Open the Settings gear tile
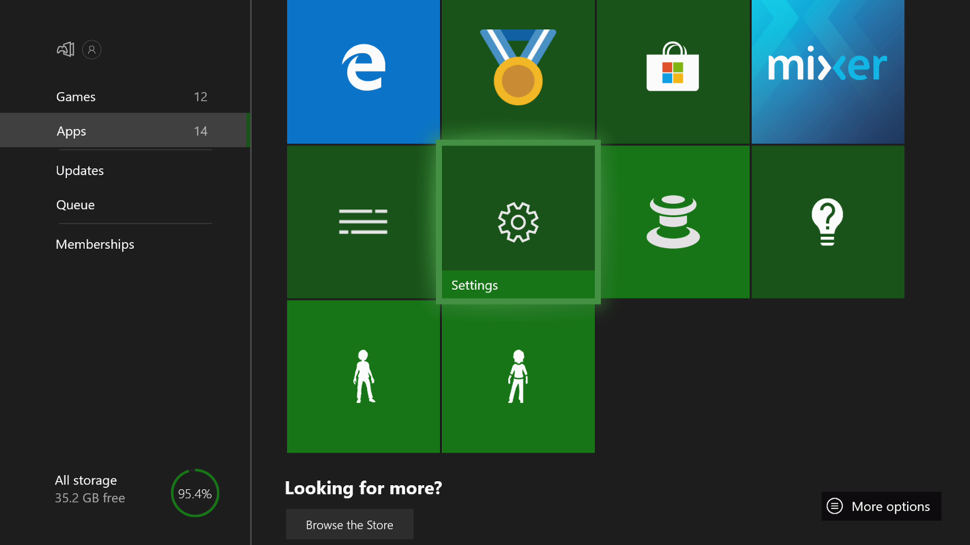 (518, 221)
